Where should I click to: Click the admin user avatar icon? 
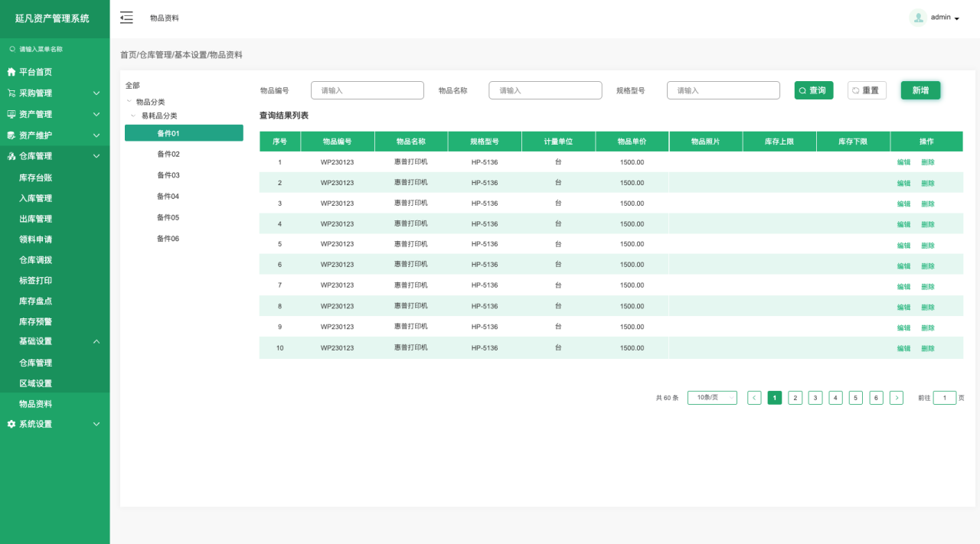[917, 18]
